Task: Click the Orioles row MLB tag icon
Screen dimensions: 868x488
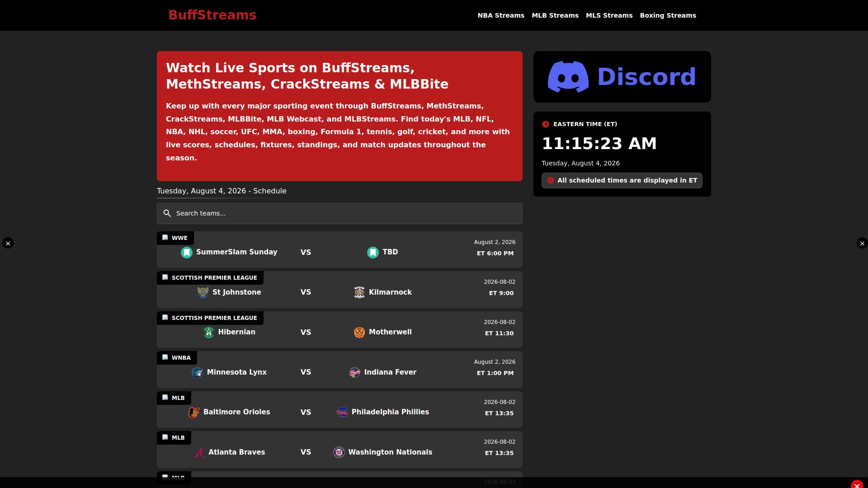Action: (165, 397)
